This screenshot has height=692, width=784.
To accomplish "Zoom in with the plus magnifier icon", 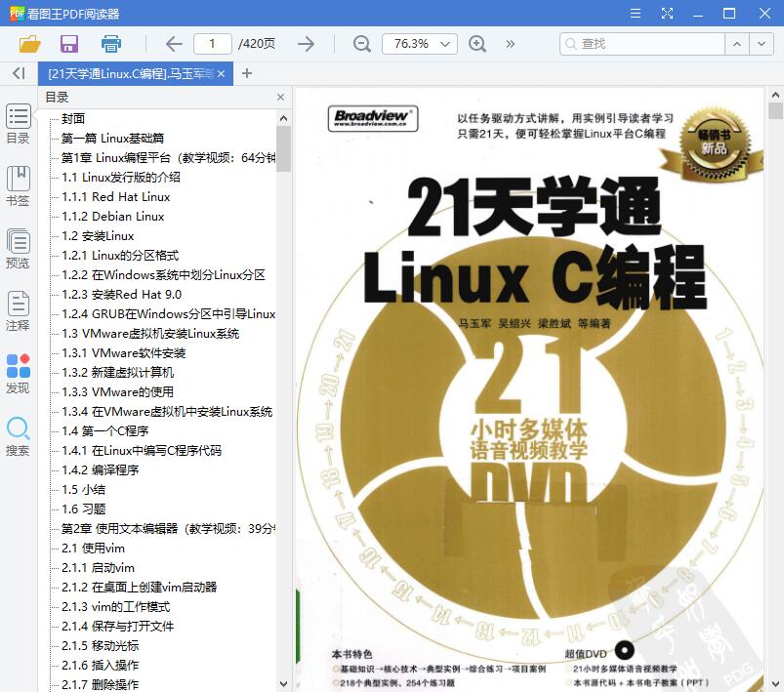I will tap(477, 44).
